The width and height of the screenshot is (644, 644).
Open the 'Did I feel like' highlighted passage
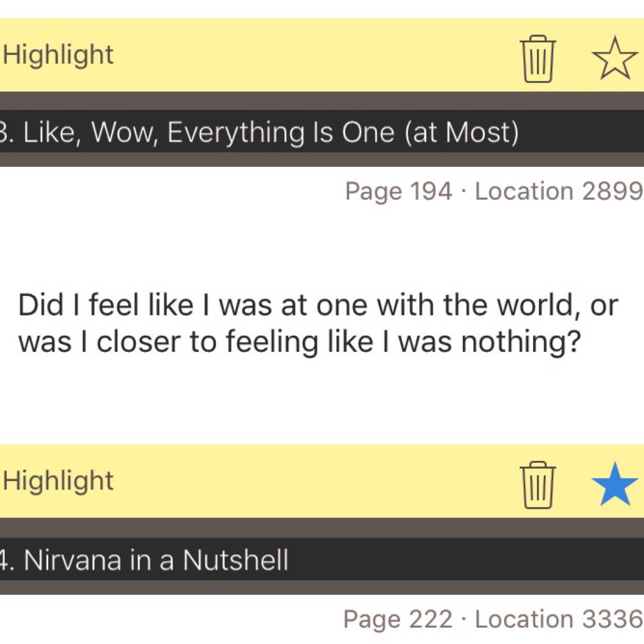pos(317,324)
